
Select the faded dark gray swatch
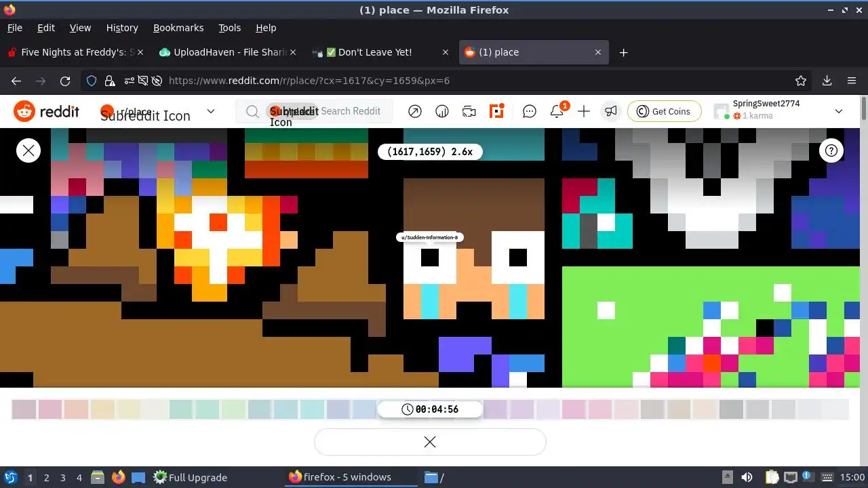click(732, 409)
